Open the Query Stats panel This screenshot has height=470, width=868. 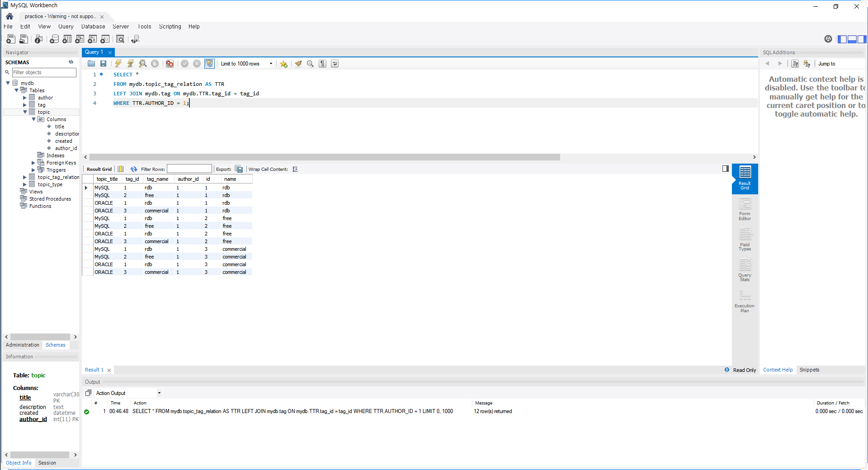click(x=745, y=270)
